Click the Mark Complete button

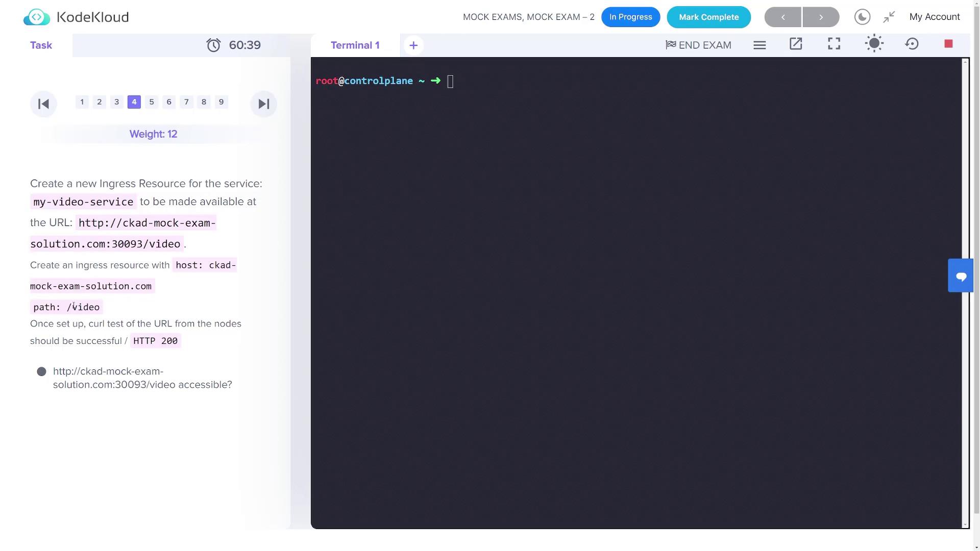tap(708, 17)
